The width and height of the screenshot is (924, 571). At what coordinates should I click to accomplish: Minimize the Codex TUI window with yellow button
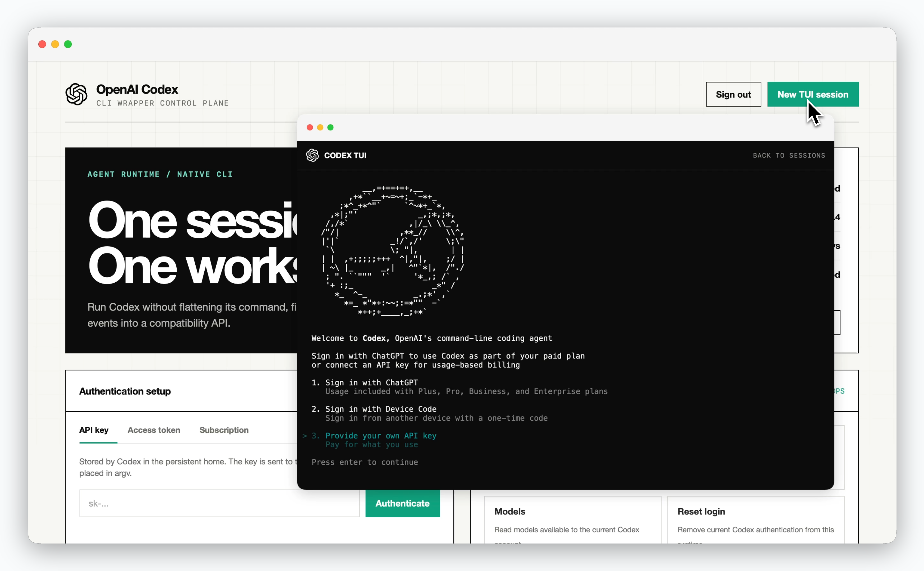tap(320, 127)
